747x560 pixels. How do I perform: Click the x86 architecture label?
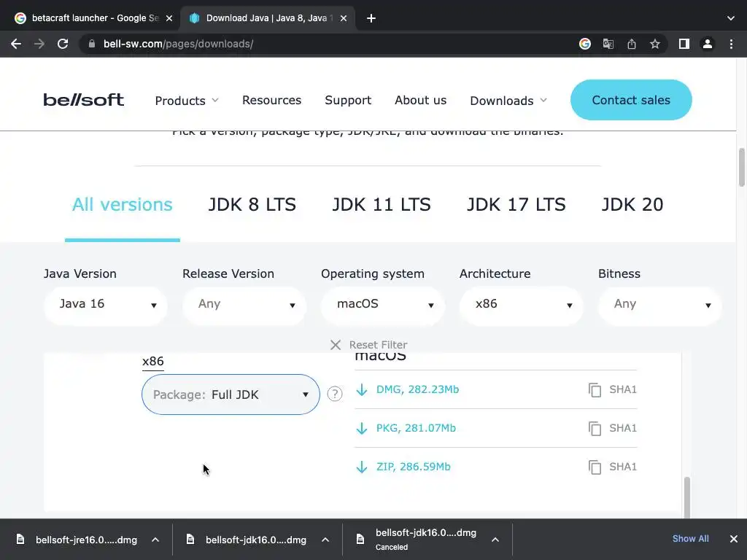point(153,361)
